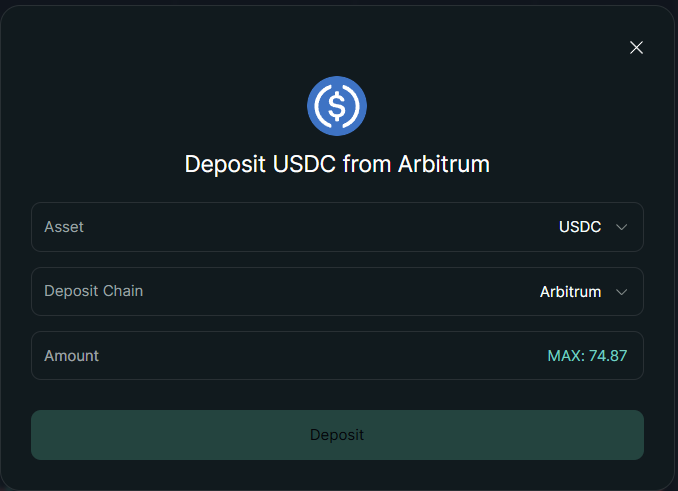
Task: Expand the Asset chevron arrow
Action: click(622, 227)
